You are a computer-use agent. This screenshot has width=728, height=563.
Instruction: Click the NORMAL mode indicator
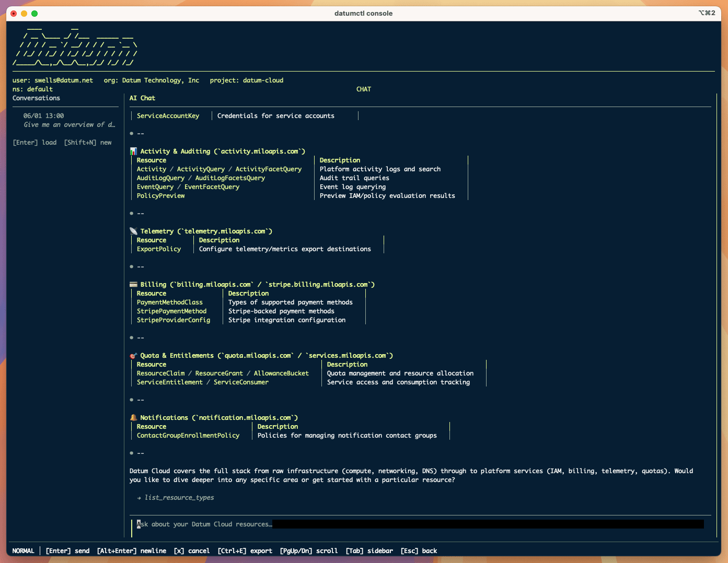click(x=24, y=551)
